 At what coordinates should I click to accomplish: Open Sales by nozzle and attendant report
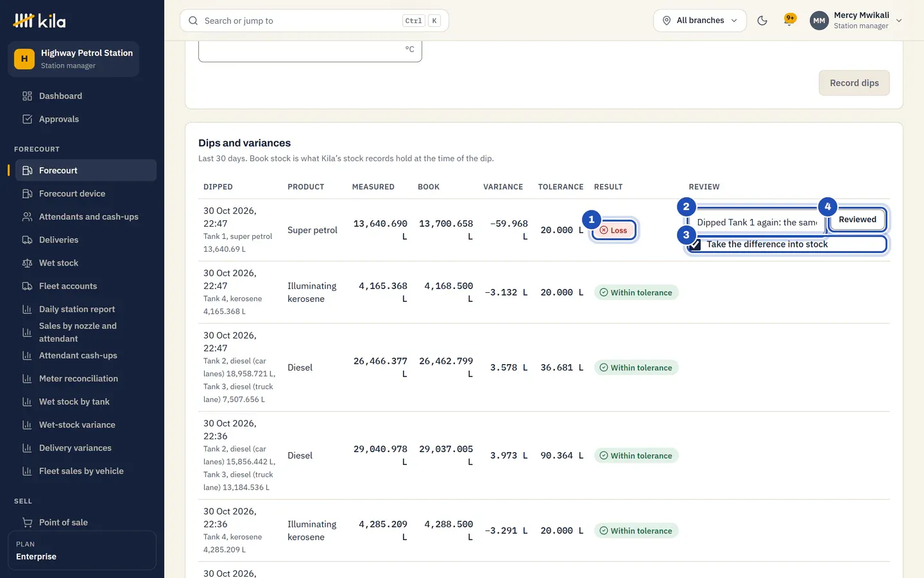pos(86,333)
